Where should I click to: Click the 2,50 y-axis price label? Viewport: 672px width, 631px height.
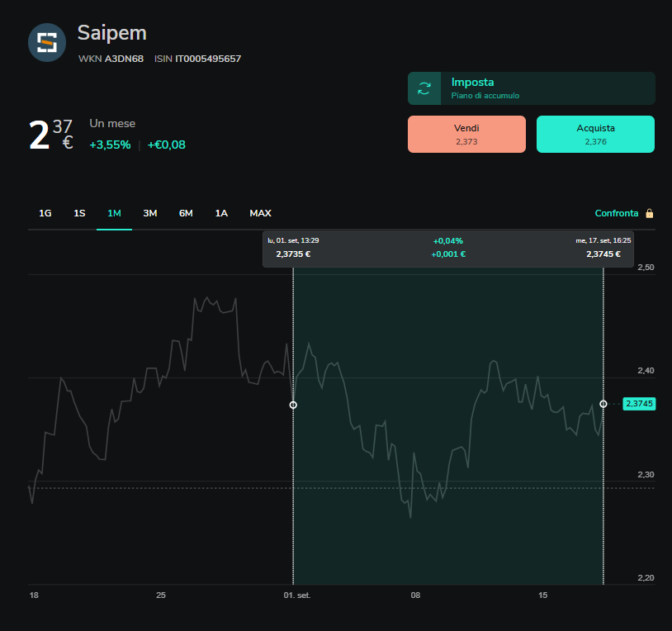pos(646,268)
